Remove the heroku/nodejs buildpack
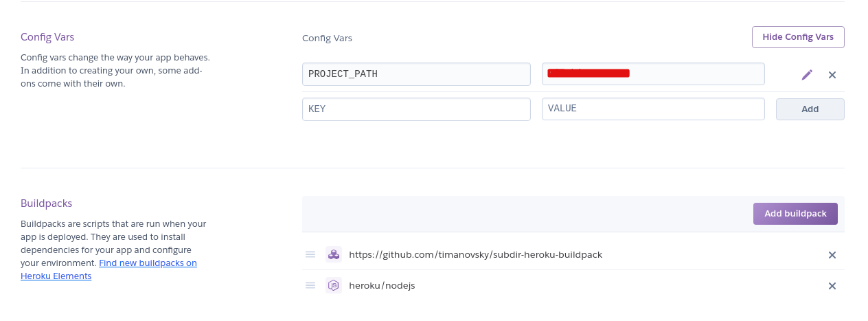Screen dimensions: 868x321 [x=832, y=286]
